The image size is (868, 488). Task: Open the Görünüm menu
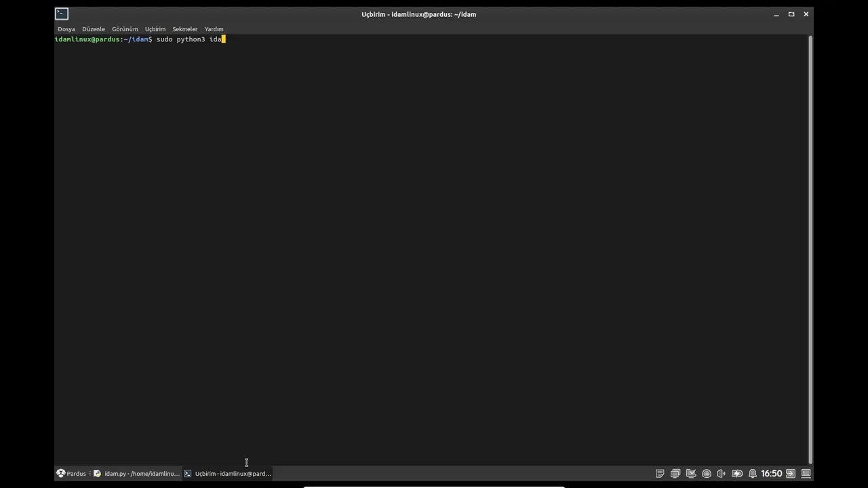coord(125,29)
